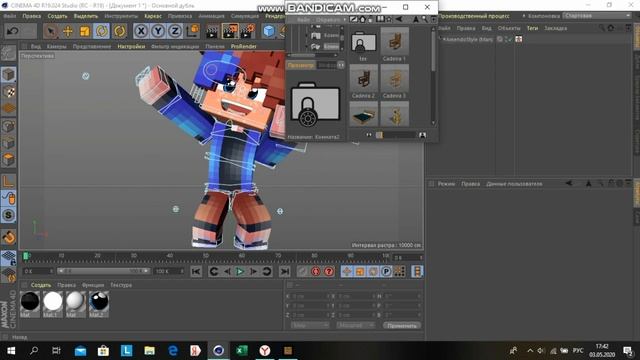Play animation forwards
Viewport: 640px width, 360px height.
240,271
